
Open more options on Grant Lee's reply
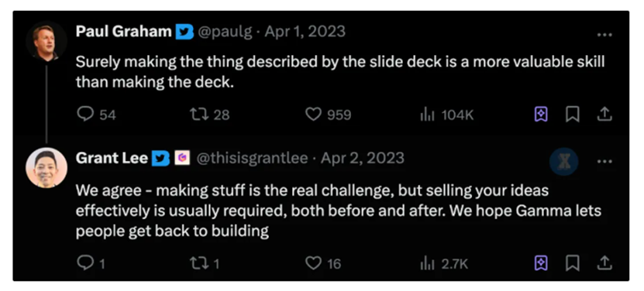[604, 161]
